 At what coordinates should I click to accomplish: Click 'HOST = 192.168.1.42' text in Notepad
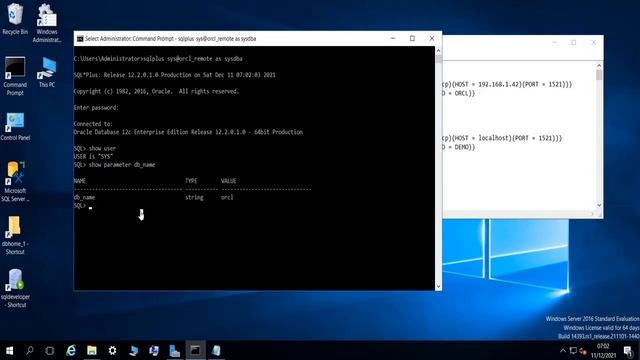pos(487,84)
